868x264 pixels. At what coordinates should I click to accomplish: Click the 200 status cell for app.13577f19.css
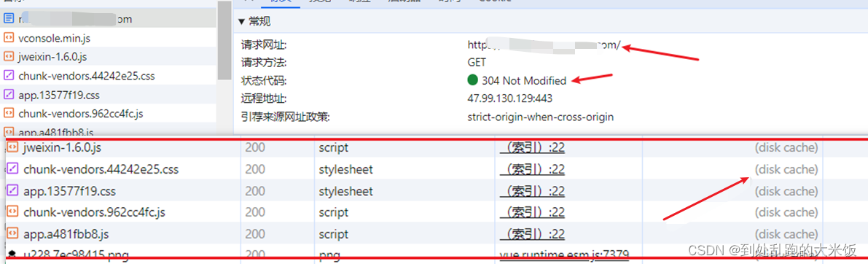pos(255,191)
